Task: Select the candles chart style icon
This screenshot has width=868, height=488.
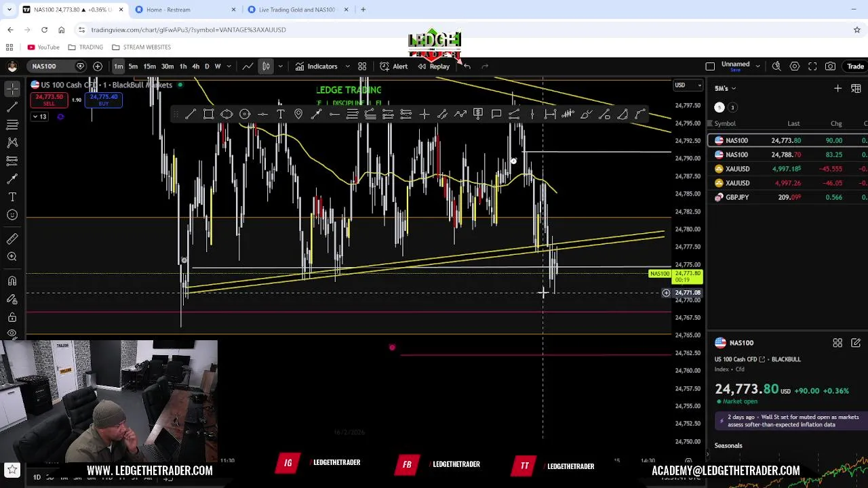Action: 266,66
